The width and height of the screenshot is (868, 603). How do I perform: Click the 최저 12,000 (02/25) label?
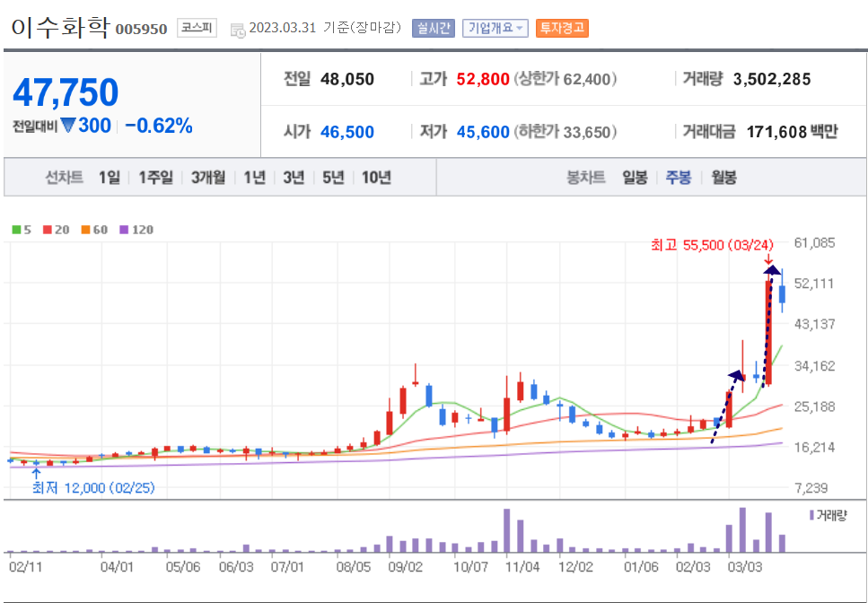tap(93, 487)
